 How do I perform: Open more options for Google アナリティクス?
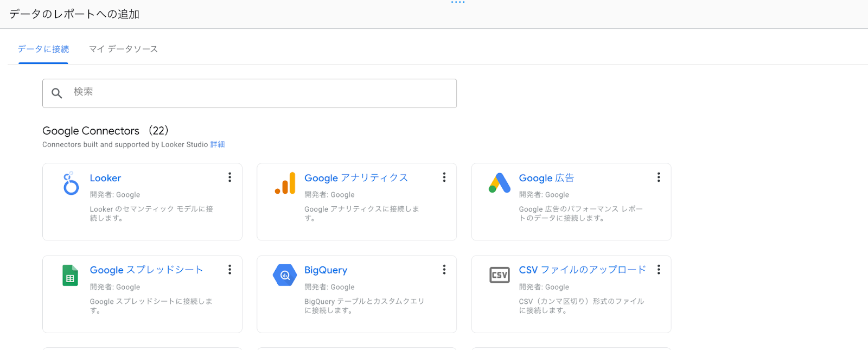[444, 177]
